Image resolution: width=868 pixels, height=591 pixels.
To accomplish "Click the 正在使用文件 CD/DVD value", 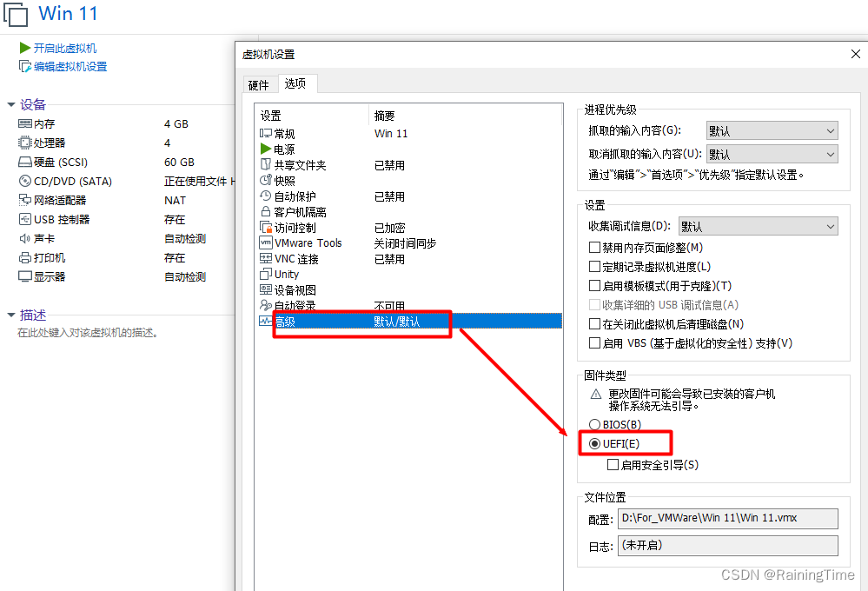I will click(x=199, y=181).
